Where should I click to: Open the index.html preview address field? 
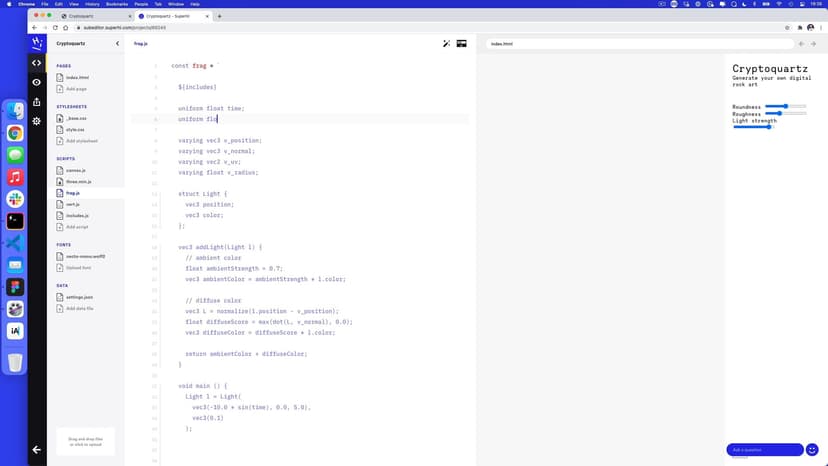[638, 44]
